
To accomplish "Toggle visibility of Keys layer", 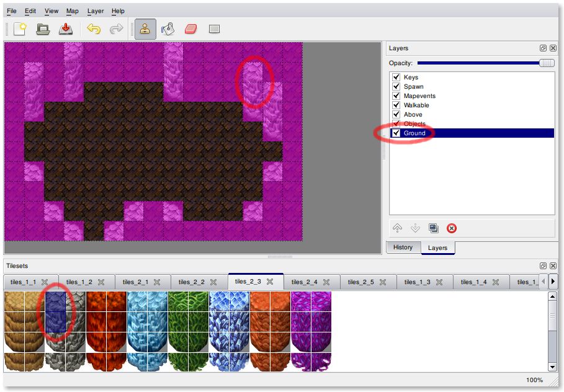I will 396,78.
